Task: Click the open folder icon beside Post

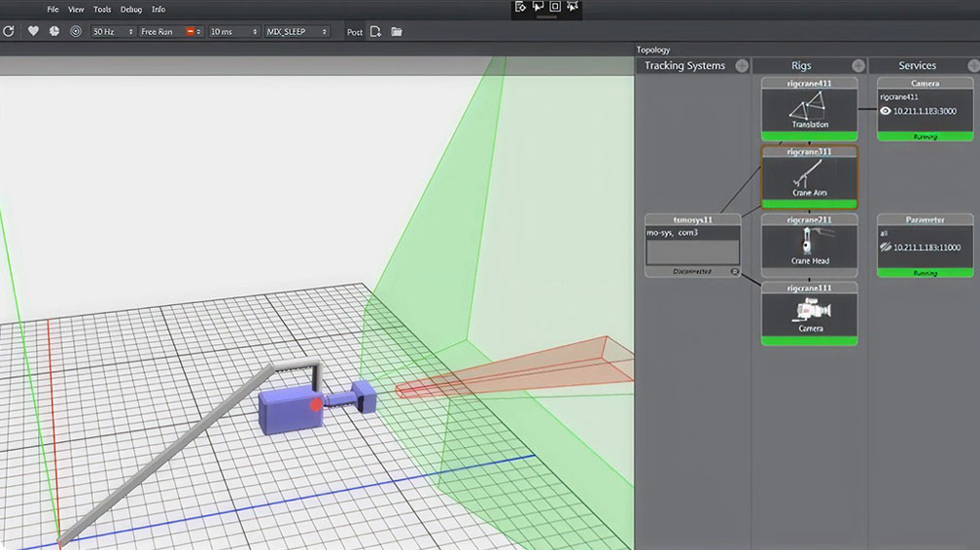Action: 397,31
